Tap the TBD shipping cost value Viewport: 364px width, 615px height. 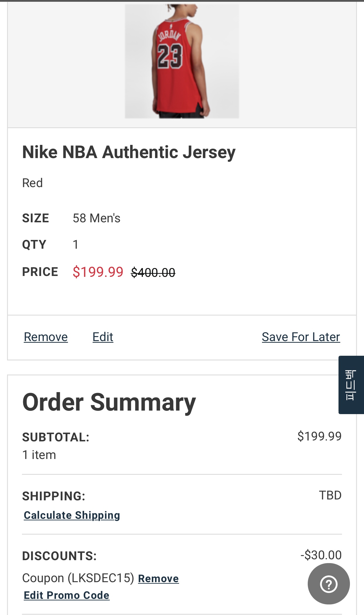click(x=330, y=495)
